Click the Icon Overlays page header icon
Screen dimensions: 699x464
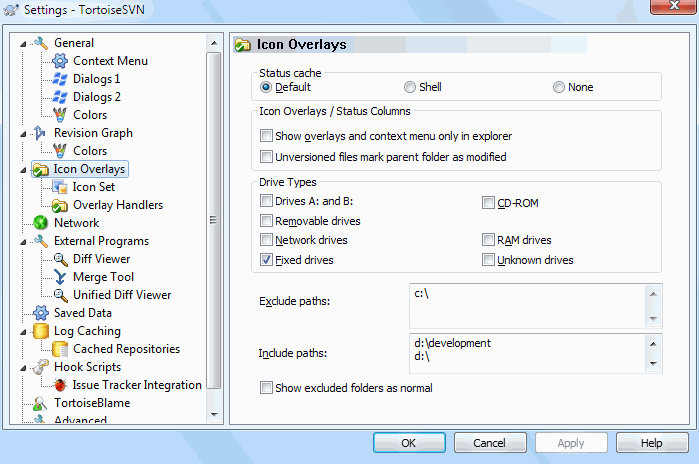pos(243,45)
